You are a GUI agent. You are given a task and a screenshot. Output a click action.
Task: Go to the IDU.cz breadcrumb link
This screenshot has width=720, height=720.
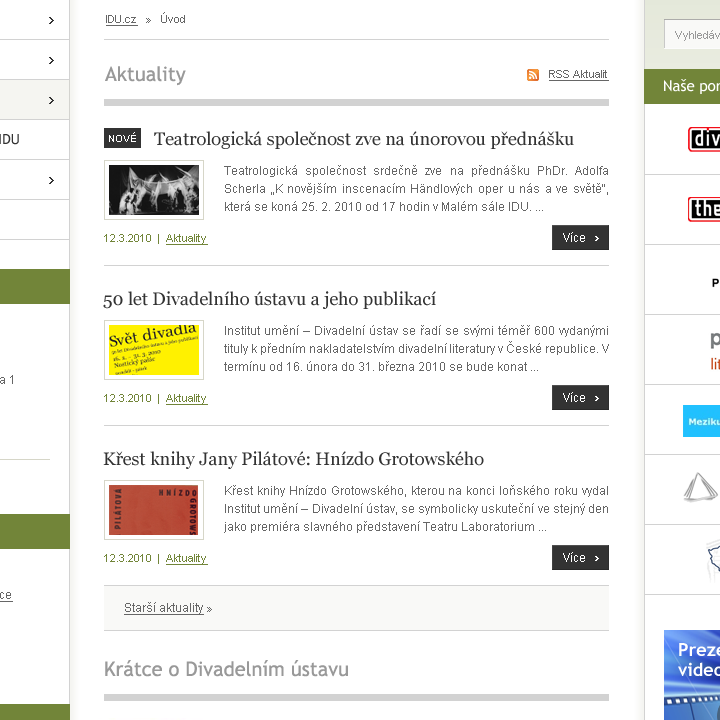pyautogui.click(x=121, y=19)
